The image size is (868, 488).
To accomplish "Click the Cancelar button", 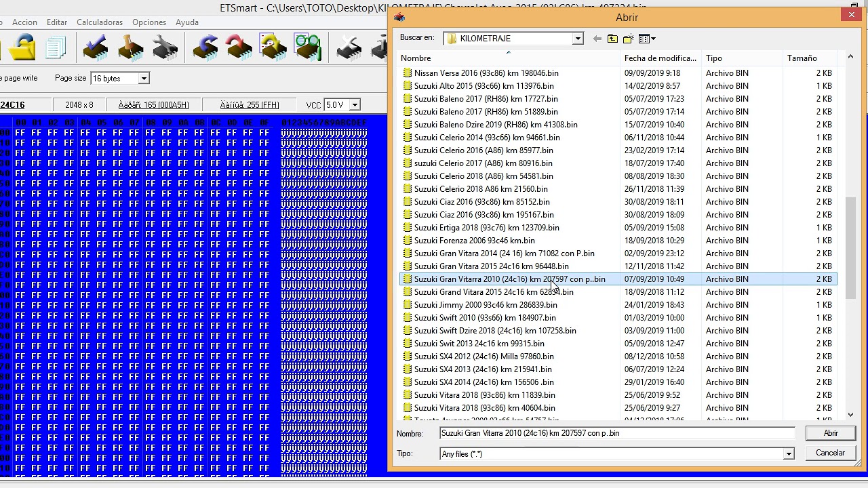I will point(831,453).
